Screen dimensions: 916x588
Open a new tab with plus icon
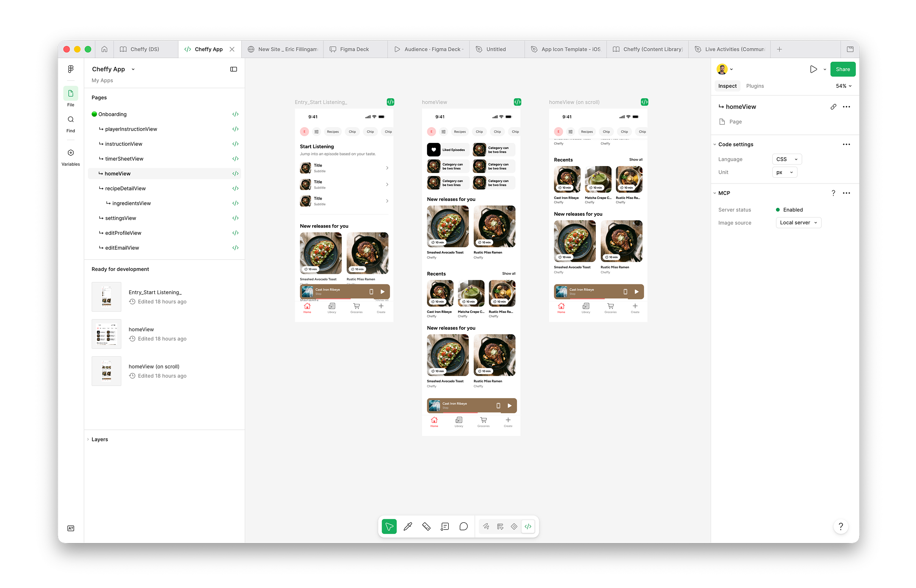tap(779, 49)
